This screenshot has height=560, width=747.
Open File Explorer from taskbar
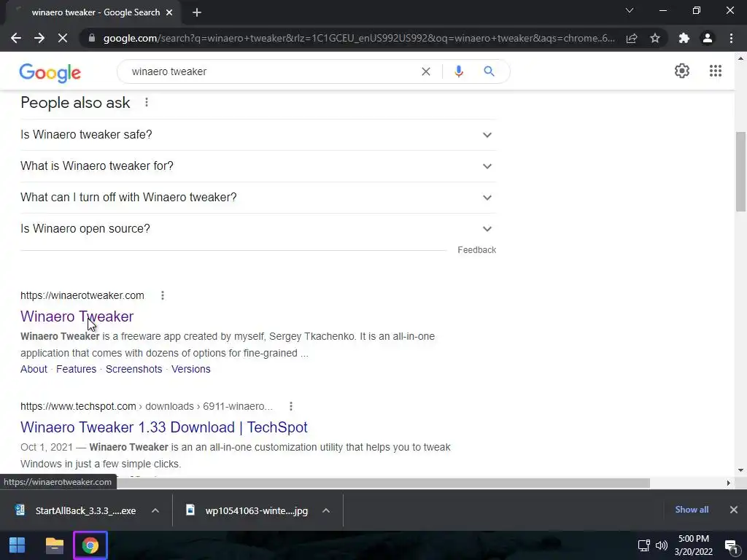click(54, 545)
